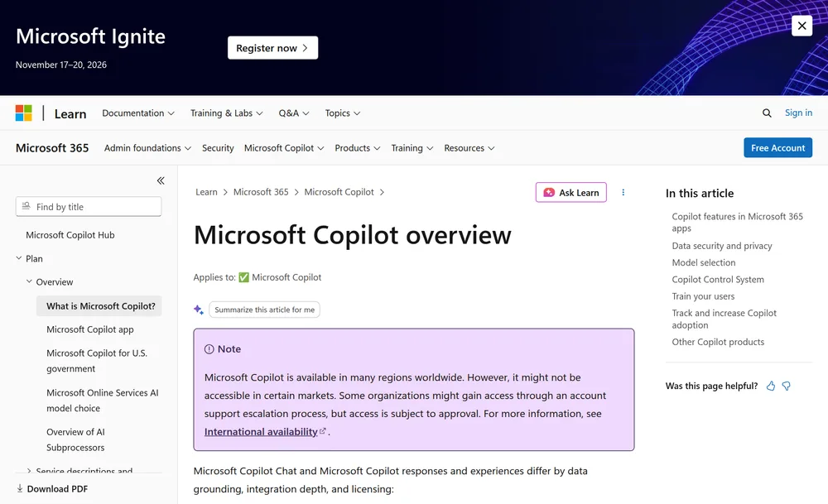This screenshot has height=504, width=828.
Task: Open the Documentation dropdown
Action: click(137, 113)
